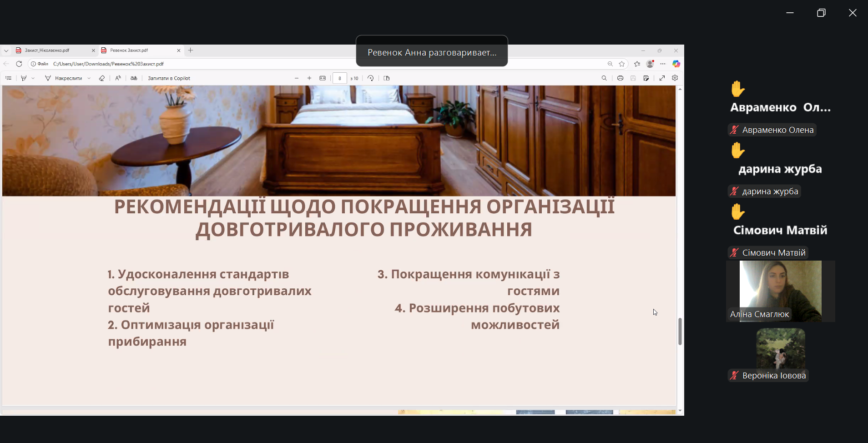
Task: Click Аліна Смаглюк video thumbnail
Action: [x=780, y=291]
